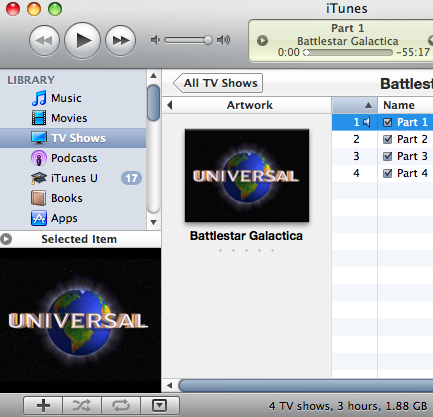Screen dimensions: 433x417
Task: Click the status bar summary text
Action: point(348,406)
